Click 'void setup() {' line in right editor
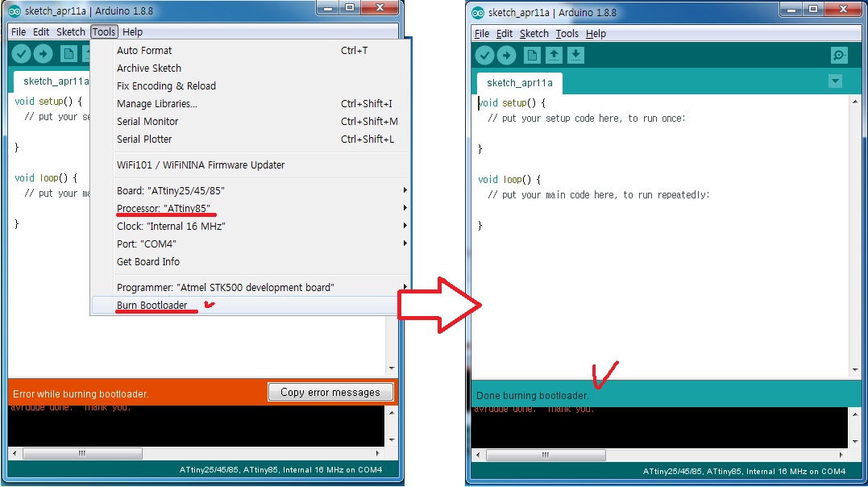 (x=512, y=103)
